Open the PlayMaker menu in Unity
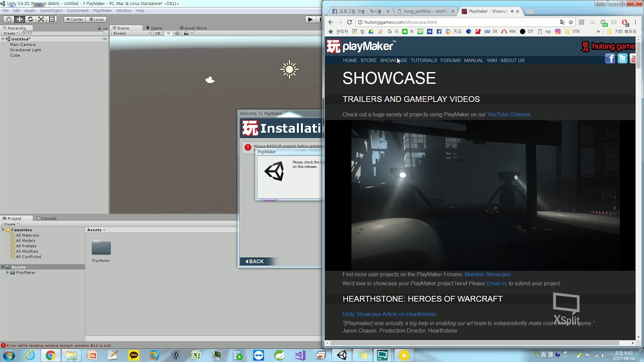The height and width of the screenshot is (362, 644). [103, 11]
